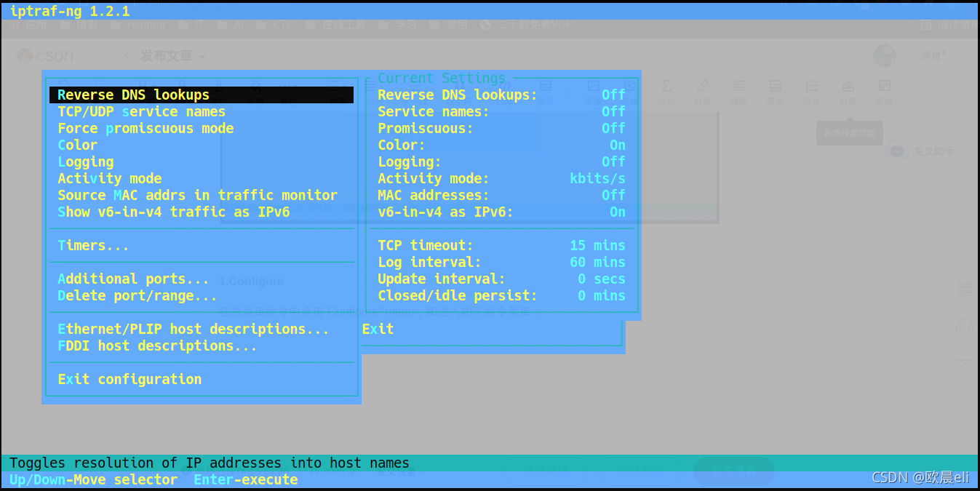Open the Timers... submenu

(93, 245)
